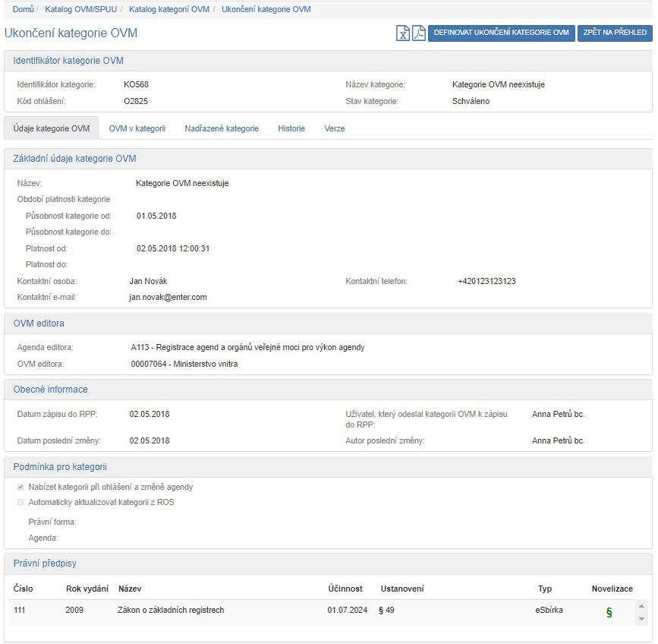Click Definovat ukončení kategorie OVM button

pos(501,33)
